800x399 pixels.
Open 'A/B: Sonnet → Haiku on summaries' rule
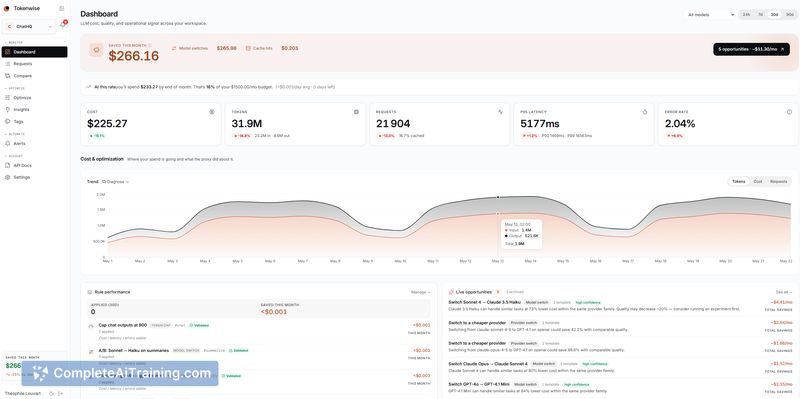[134, 351]
